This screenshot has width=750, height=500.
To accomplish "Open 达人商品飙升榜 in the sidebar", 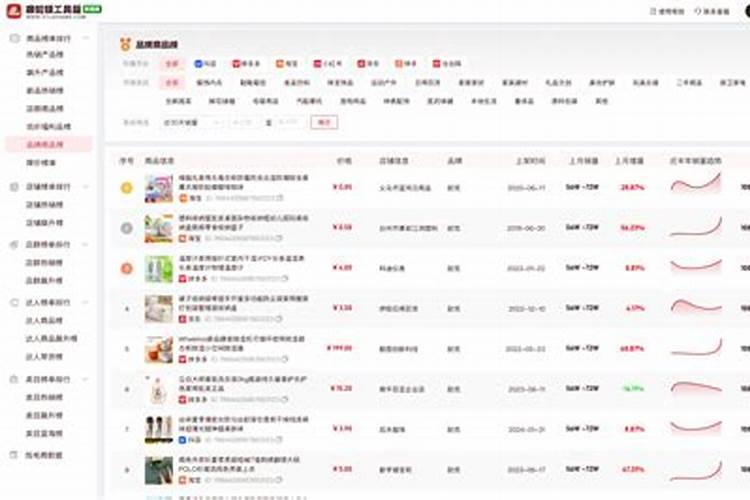I will tap(51, 339).
